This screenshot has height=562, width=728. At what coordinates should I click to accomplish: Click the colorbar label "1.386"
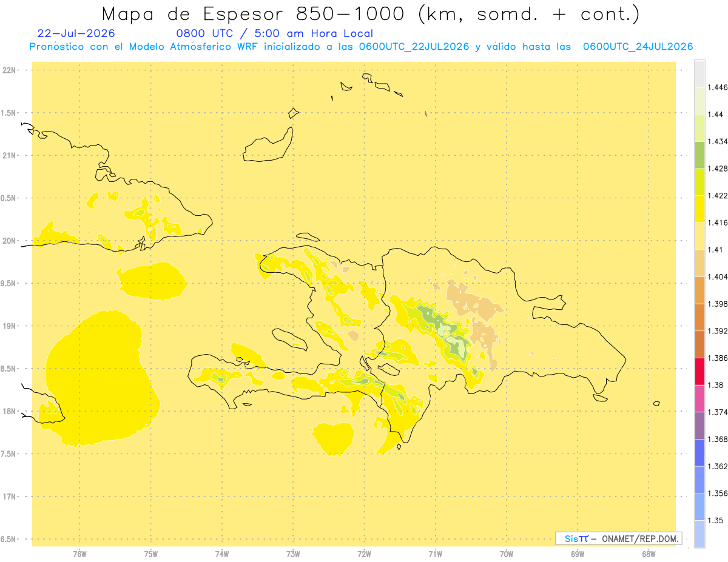[717, 358]
